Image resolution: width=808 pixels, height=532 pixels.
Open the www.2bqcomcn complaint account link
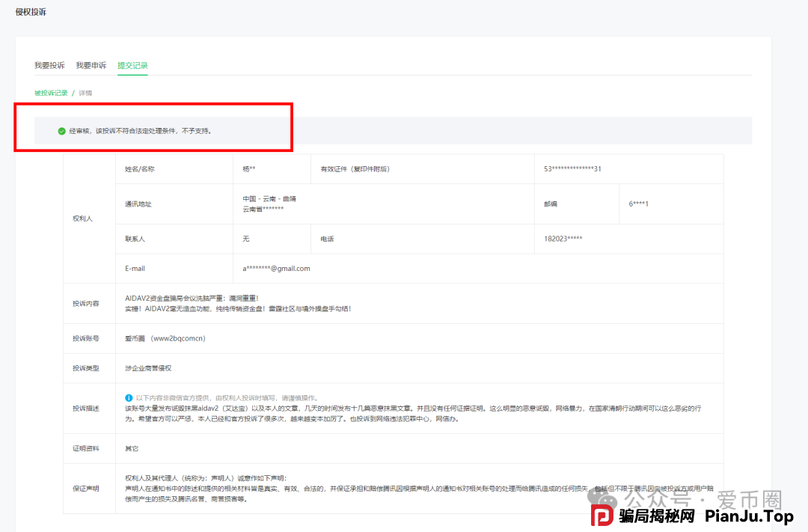(x=180, y=337)
